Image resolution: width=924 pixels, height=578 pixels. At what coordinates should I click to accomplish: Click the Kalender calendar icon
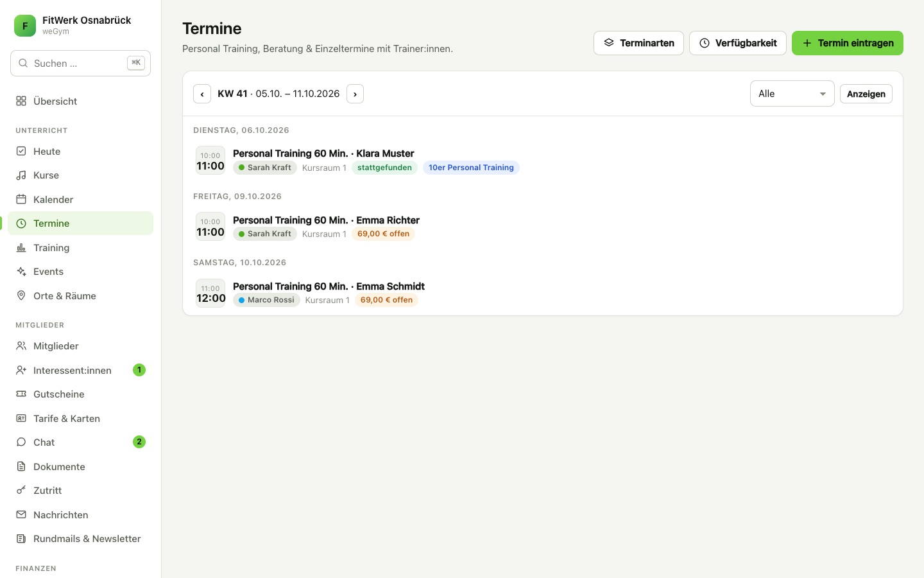(21, 199)
